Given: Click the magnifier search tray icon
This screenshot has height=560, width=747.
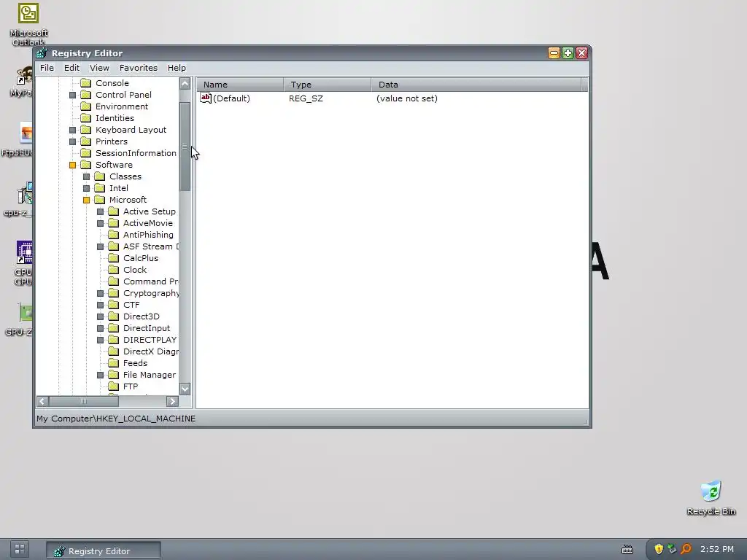Looking at the screenshot, I should pos(686,549).
